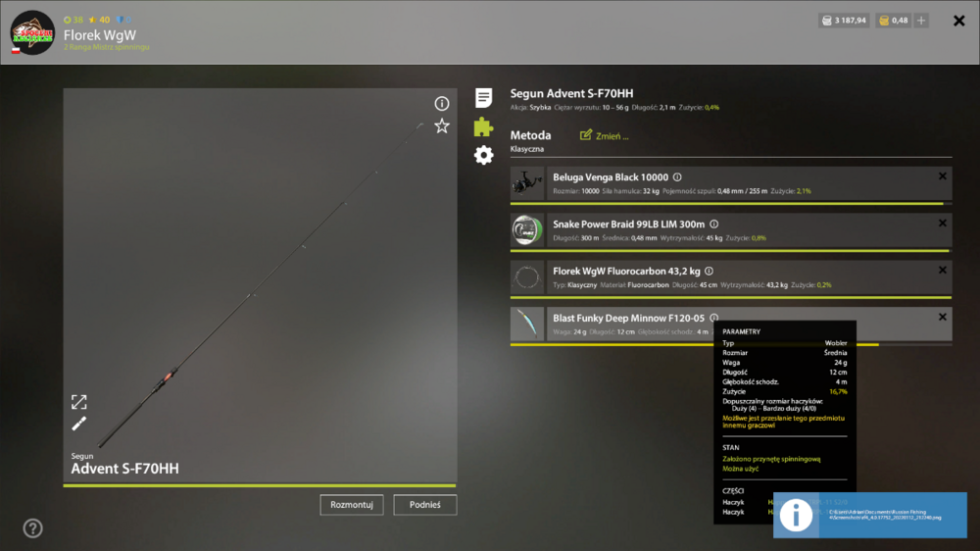The height and width of the screenshot is (551, 980).
Task: Remove Snake Power Braid line from setup
Action: (943, 224)
